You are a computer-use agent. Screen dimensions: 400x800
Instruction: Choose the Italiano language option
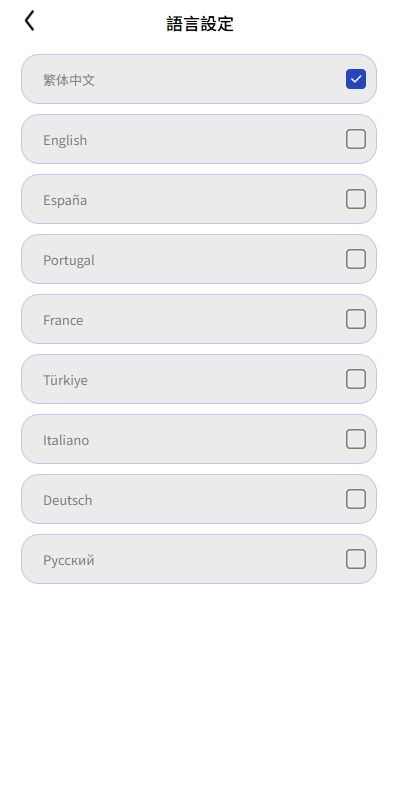coord(199,439)
